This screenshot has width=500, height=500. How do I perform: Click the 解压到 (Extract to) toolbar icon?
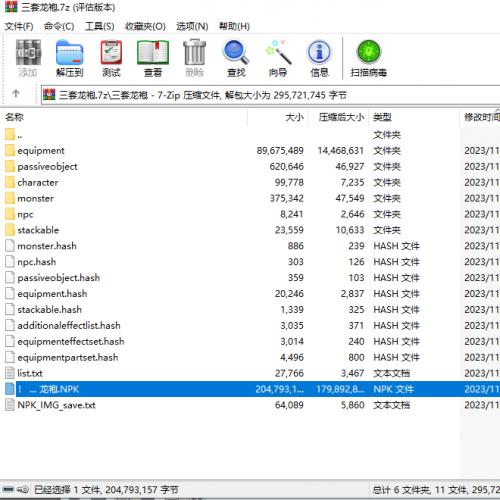(69, 58)
